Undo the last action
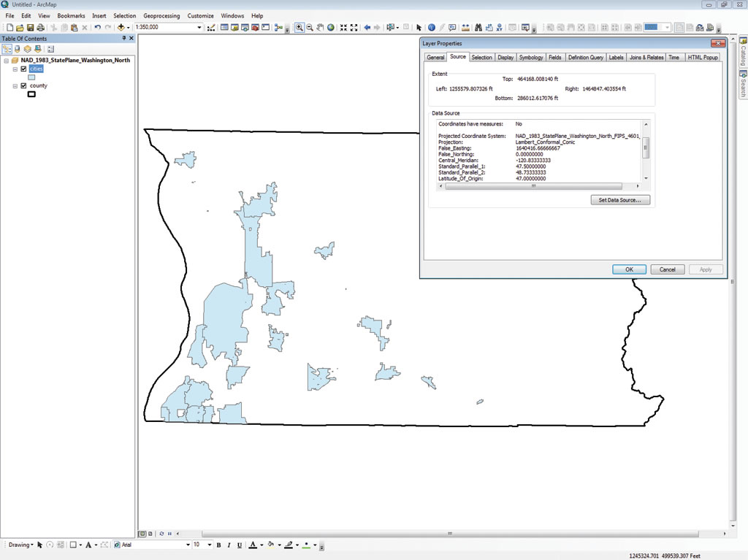Viewport: 748px width, 560px height. click(97, 28)
